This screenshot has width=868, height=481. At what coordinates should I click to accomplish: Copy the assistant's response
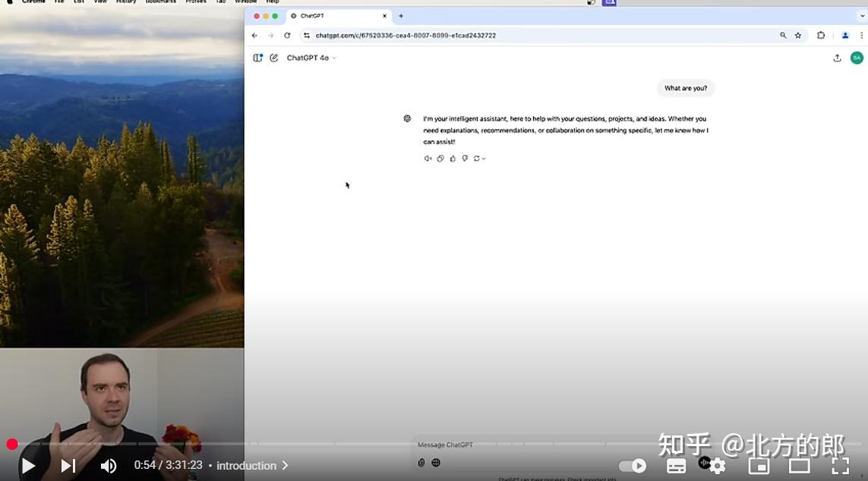[x=440, y=158]
